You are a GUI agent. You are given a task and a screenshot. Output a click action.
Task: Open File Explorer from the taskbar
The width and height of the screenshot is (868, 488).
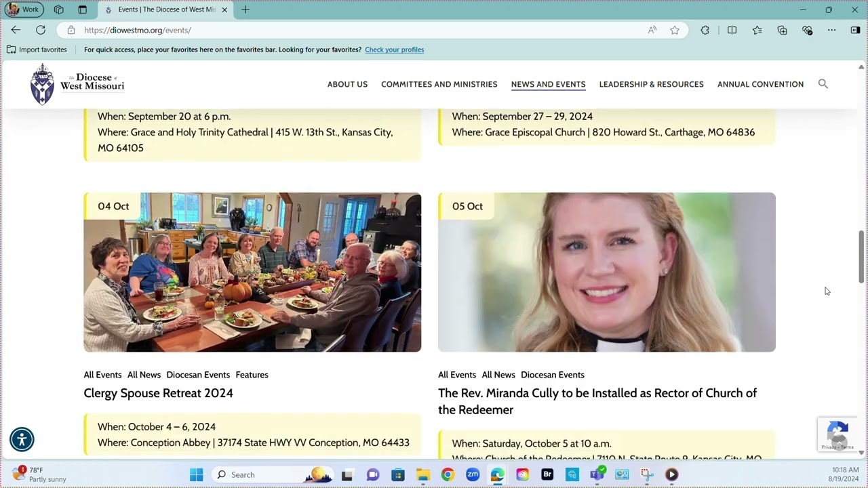point(422,474)
